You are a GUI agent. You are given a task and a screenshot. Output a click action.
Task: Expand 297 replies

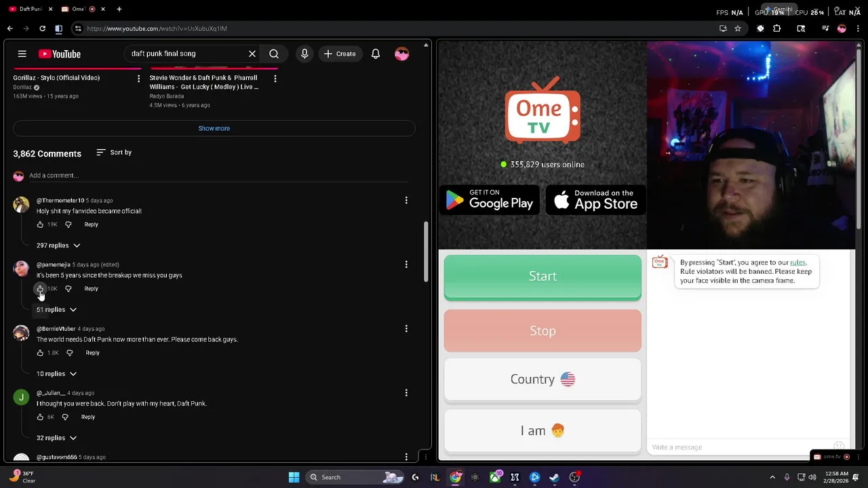pyautogui.click(x=58, y=245)
